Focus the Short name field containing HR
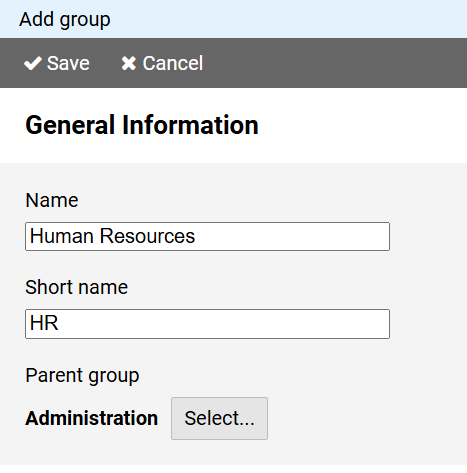Viewport: 467px width, 473px height. (207, 324)
